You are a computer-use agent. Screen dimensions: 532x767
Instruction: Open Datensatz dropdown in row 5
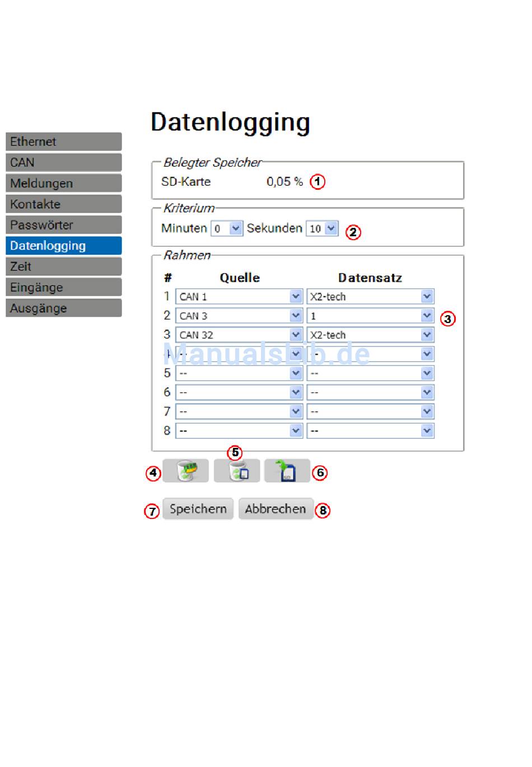(x=370, y=373)
